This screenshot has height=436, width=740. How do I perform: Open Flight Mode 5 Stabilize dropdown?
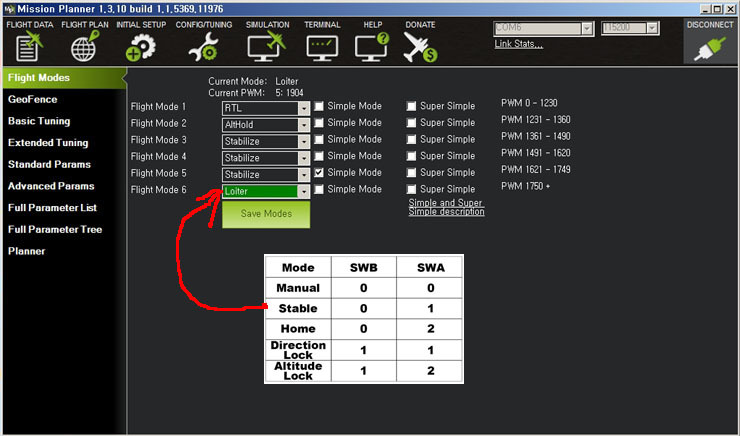click(266, 175)
